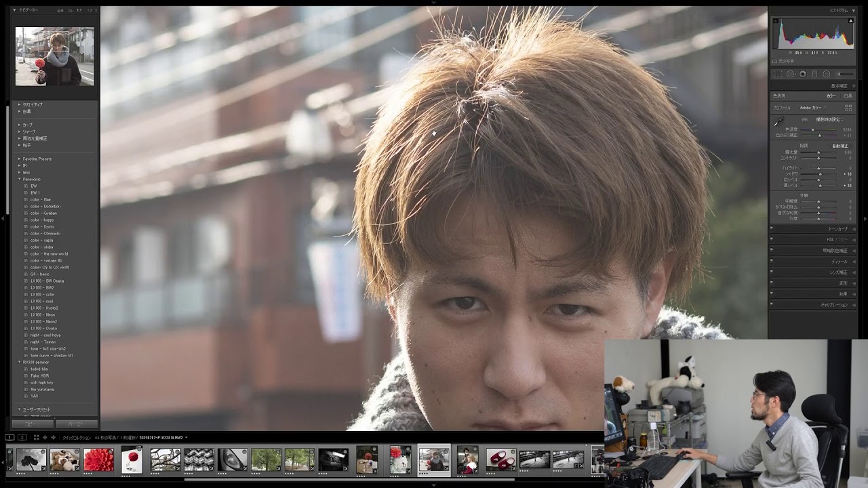Screen dimensions: 868x488
Task: Click the コピー (Copy) button
Action: pyautogui.click(x=32, y=424)
